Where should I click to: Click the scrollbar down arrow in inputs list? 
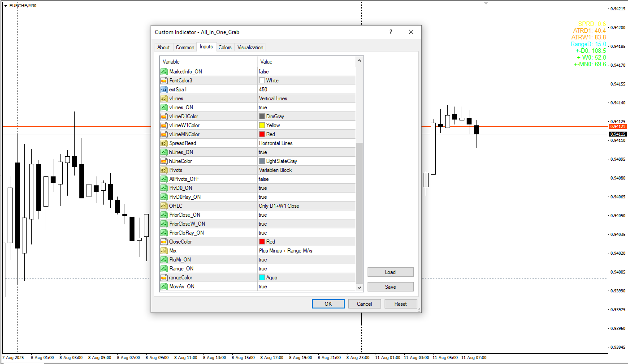tap(359, 287)
